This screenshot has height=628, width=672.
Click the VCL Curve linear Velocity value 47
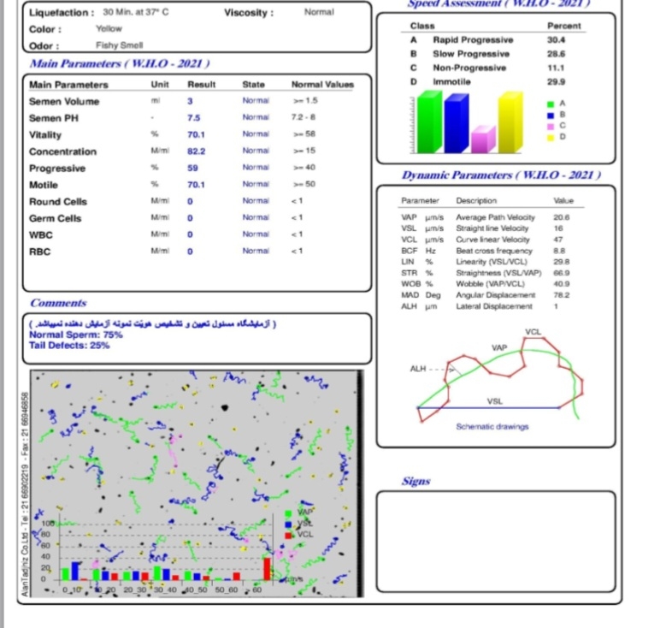(x=558, y=240)
